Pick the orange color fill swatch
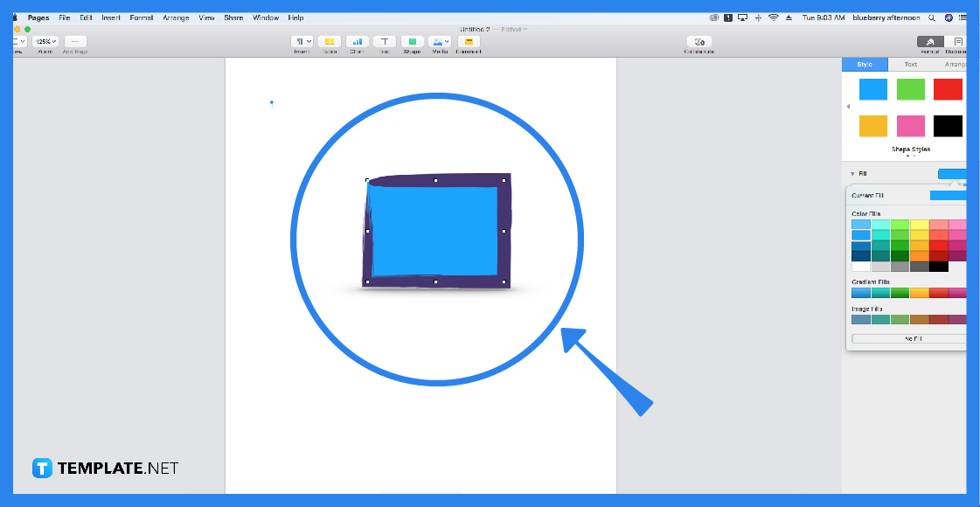The image size is (980, 507). click(x=920, y=256)
